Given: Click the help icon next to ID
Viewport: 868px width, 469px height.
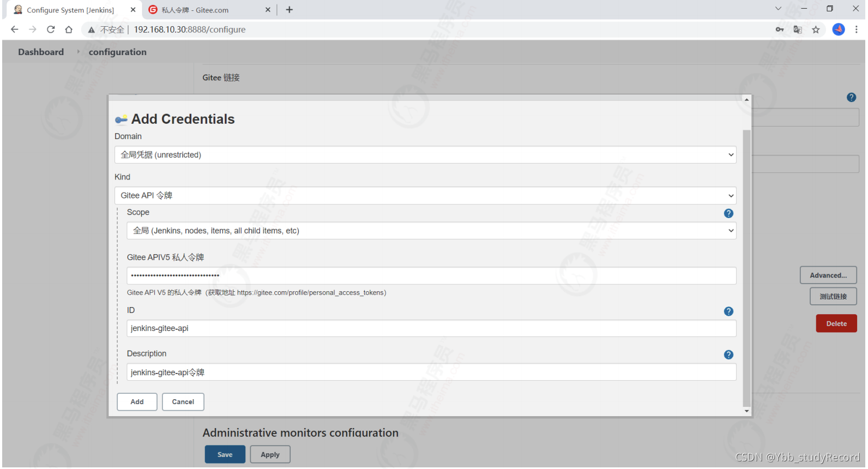Looking at the screenshot, I should [728, 311].
